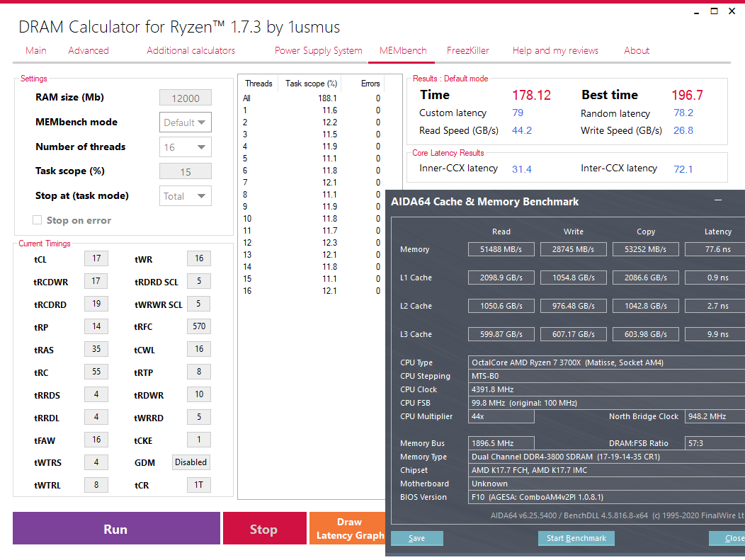
Task: Click the tRCDWR value field
Action: pyautogui.click(x=96, y=281)
